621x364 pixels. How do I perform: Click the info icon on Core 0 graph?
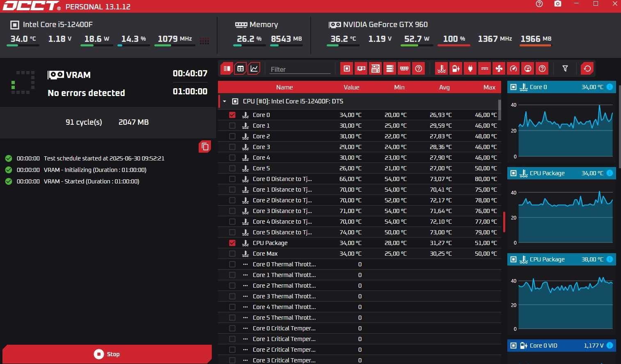click(610, 87)
